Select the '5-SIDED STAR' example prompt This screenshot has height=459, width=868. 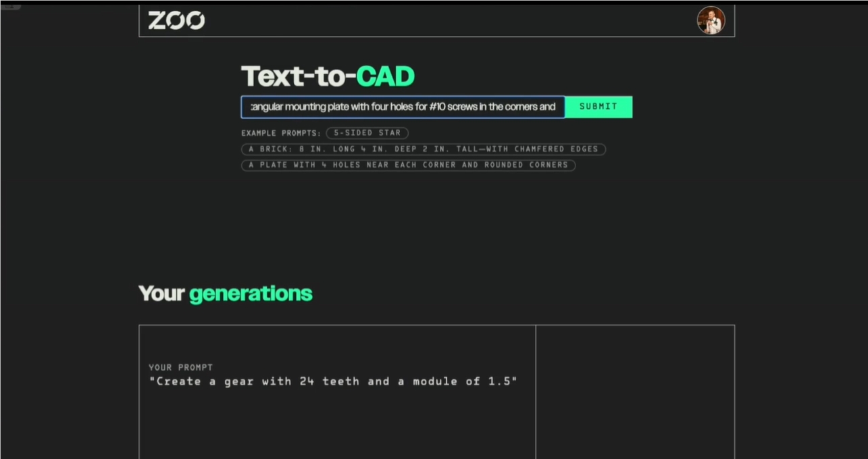[367, 133]
